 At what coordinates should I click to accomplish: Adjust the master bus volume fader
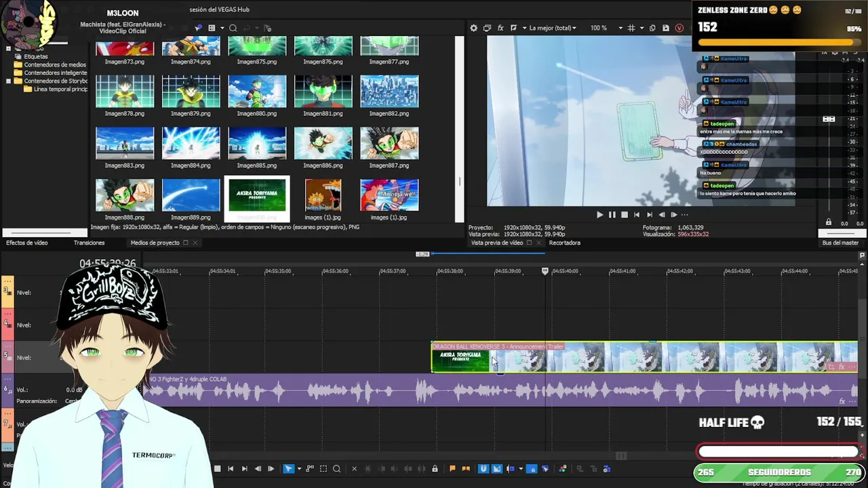(x=828, y=119)
